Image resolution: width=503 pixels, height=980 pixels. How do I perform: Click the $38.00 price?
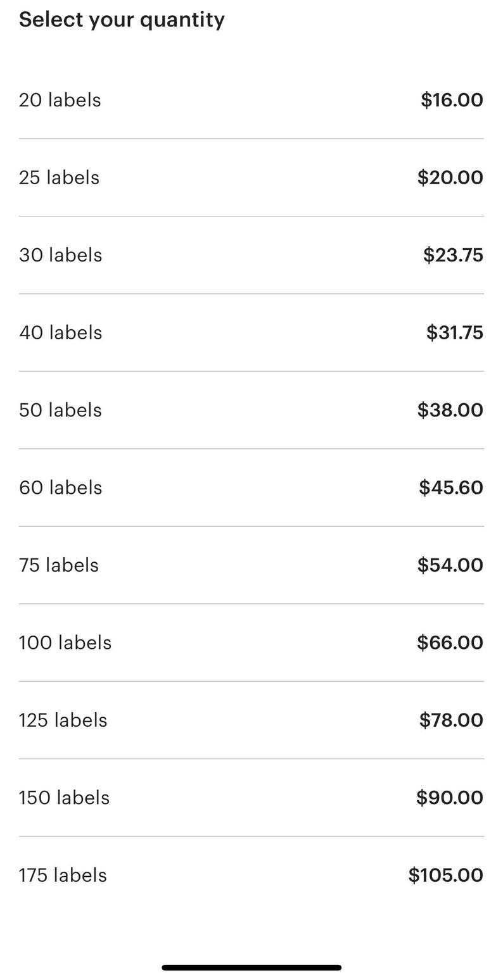pyautogui.click(x=450, y=410)
